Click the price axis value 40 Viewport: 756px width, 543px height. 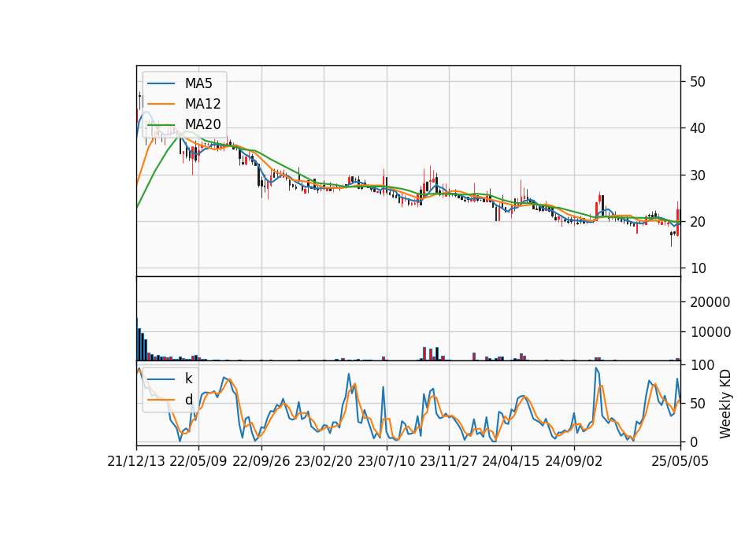coord(698,128)
